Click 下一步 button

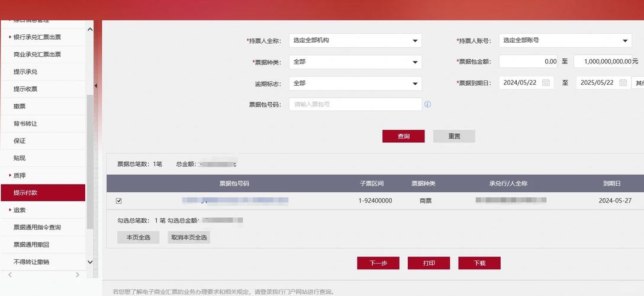coord(378,263)
